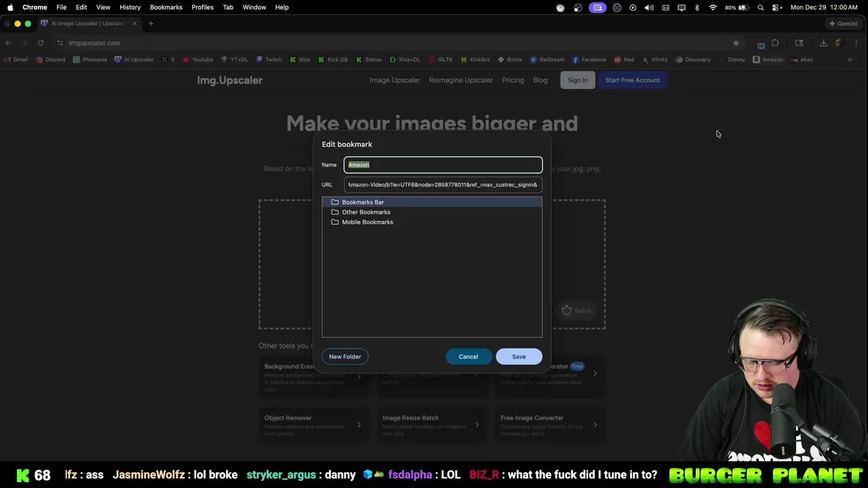The image size is (868, 488).
Task: Open the Wi-Fi menu bar icon
Action: point(713,7)
